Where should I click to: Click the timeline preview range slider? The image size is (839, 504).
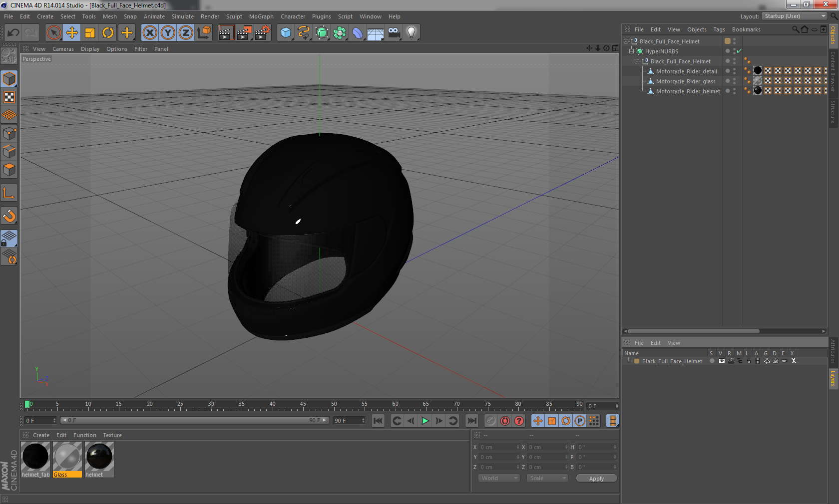coord(195,420)
